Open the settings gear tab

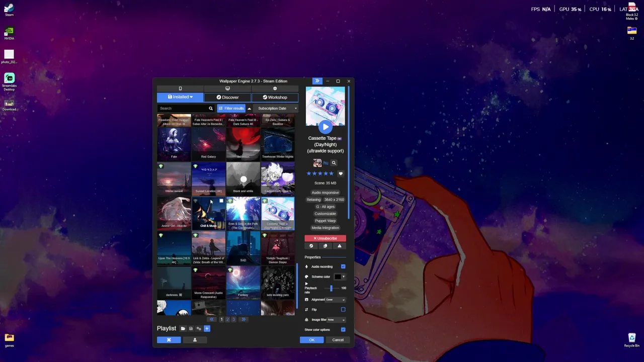[x=275, y=88]
